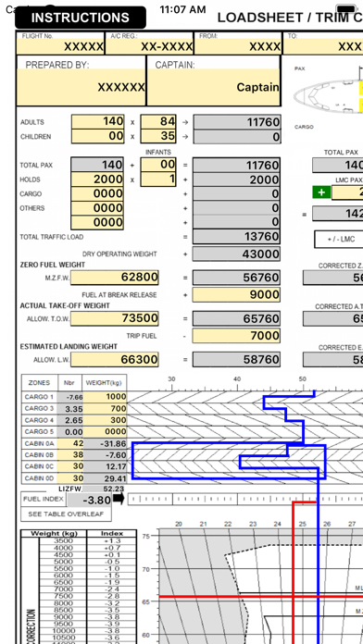The image size is (363, 644).
Task: Change the child weight value 35
Action: (x=158, y=136)
